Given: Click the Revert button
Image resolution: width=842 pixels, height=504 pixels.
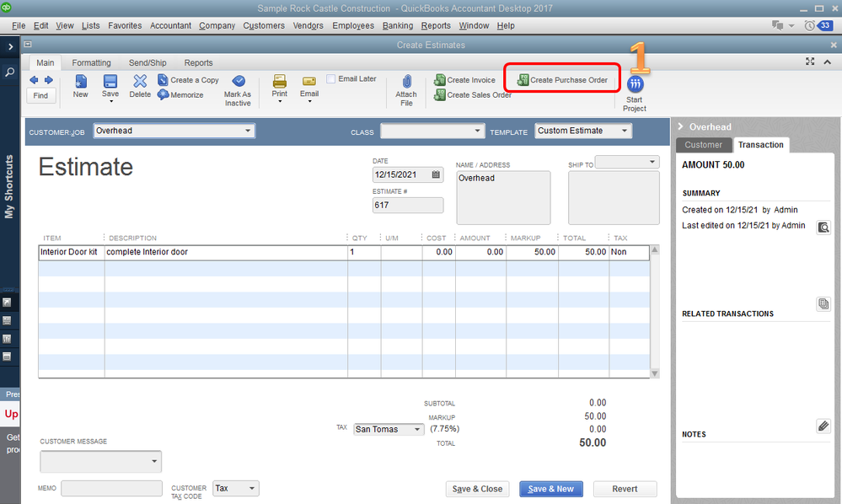Looking at the screenshot, I should click(625, 489).
